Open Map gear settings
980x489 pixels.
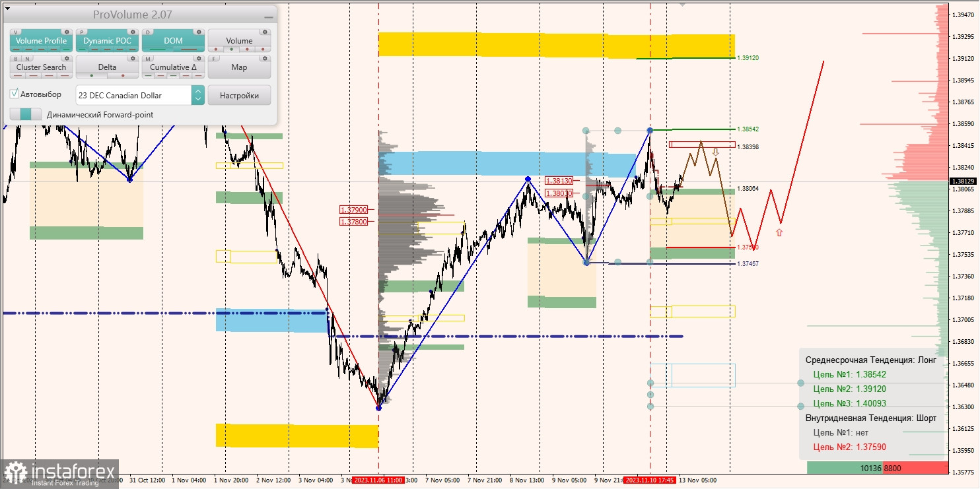click(264, 58)
